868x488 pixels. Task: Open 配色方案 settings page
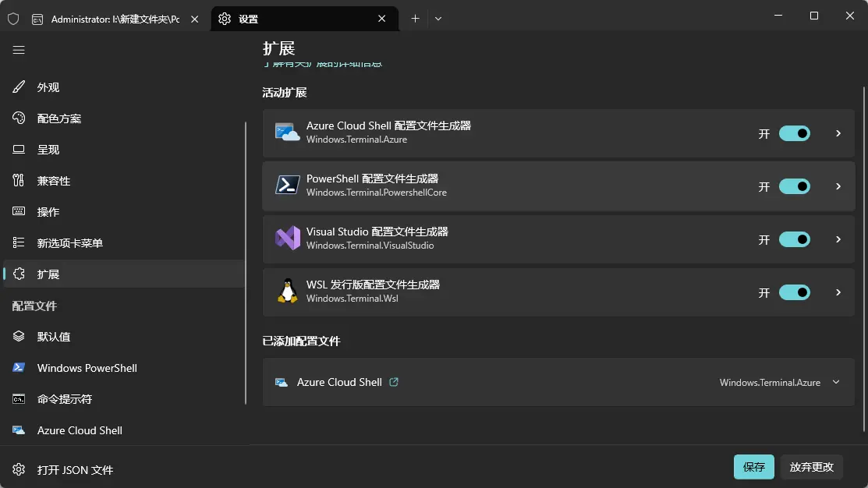(x=124, y=118)
